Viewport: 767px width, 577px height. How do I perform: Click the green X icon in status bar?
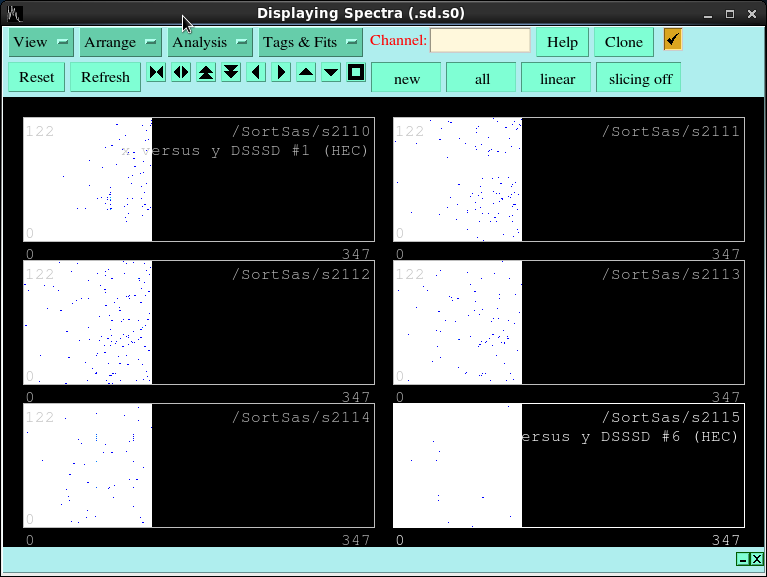pos(756,559)
